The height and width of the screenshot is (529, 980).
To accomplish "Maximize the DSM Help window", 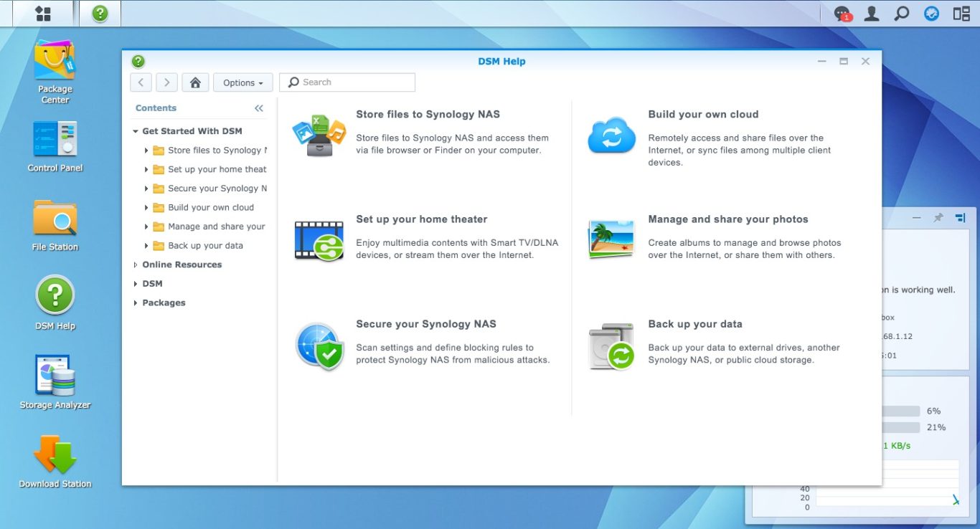I will click(x=844, y=62).
